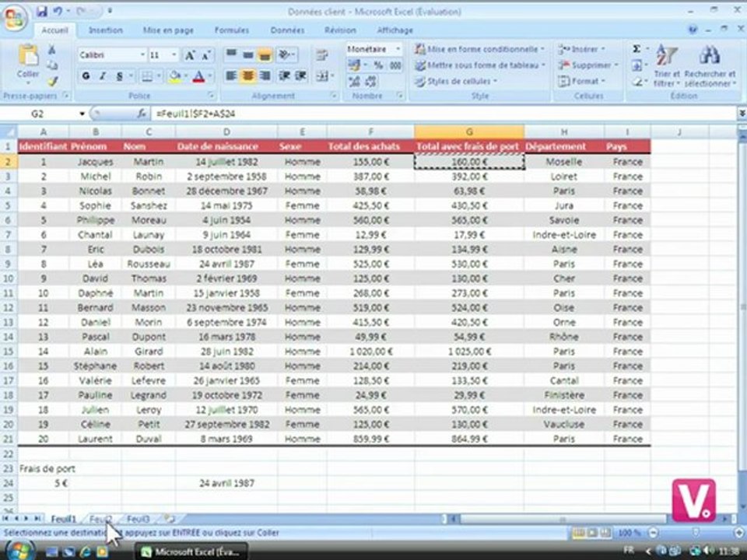Open Trier et filtrer menu
Viewport: 747px width, 560px height.
667,65
